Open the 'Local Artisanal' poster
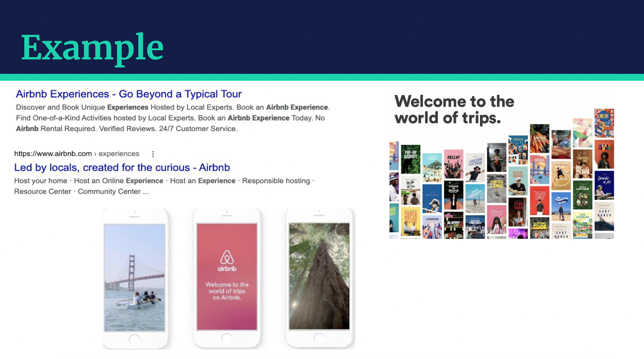 point(497,157)
